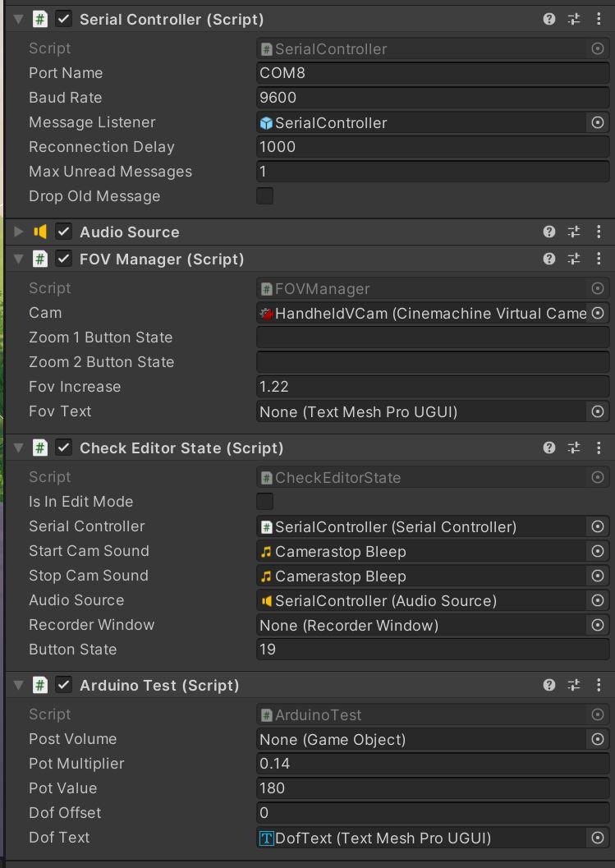Open Check Editor State help icon
The width and height of the screenshot is (615, 868).
point(549,448)
